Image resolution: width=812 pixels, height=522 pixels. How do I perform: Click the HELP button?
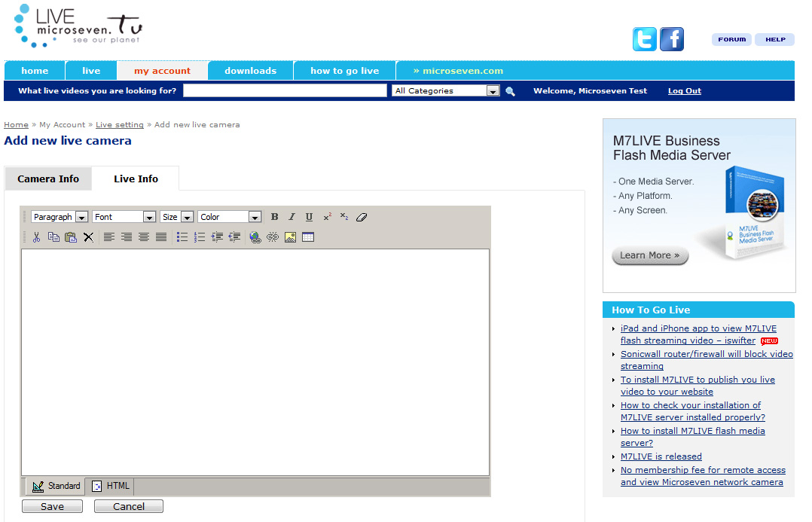775,39
